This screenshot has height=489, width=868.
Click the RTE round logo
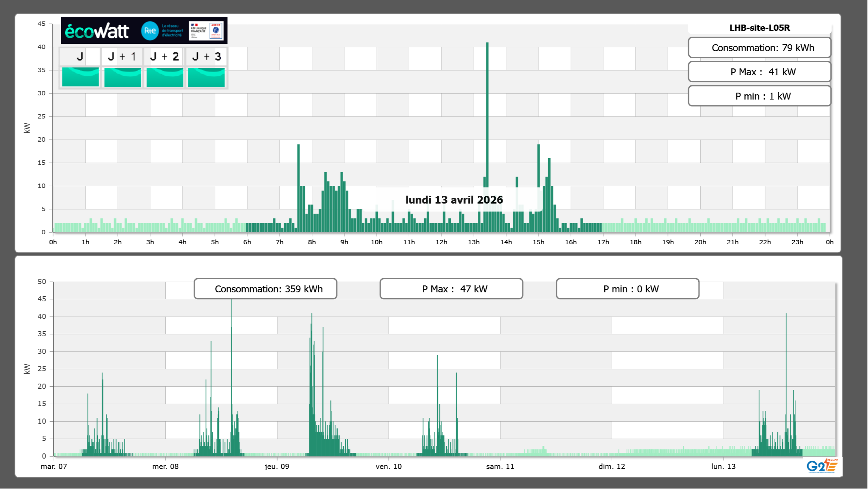(150, 31)
